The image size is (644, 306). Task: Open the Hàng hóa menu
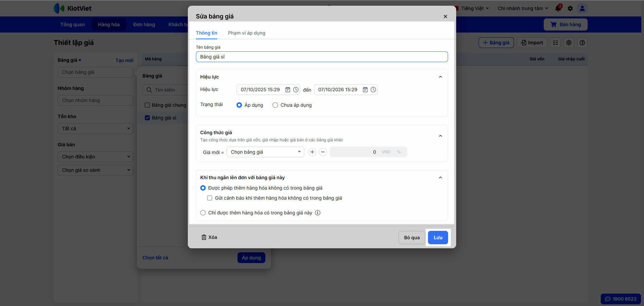coord(109,24)
